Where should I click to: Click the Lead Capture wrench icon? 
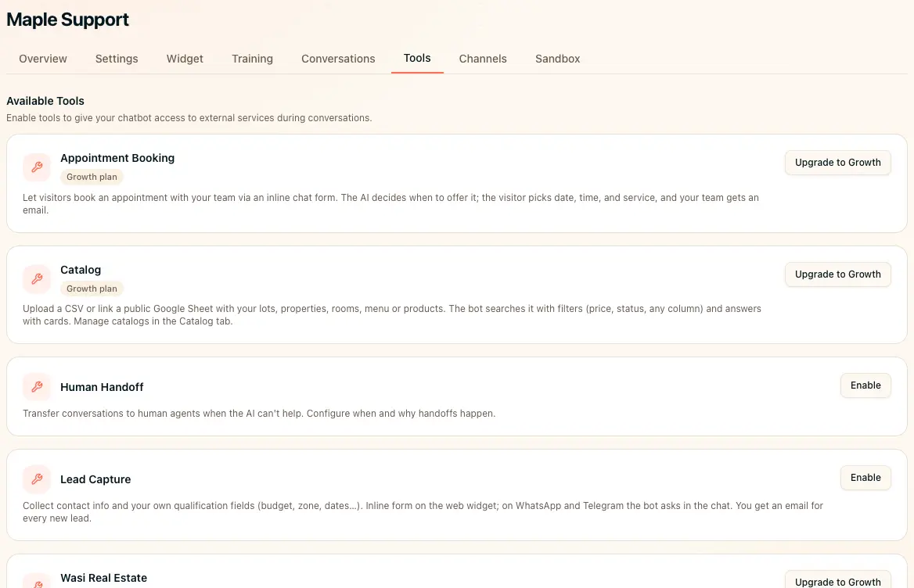tap(37, 479)
